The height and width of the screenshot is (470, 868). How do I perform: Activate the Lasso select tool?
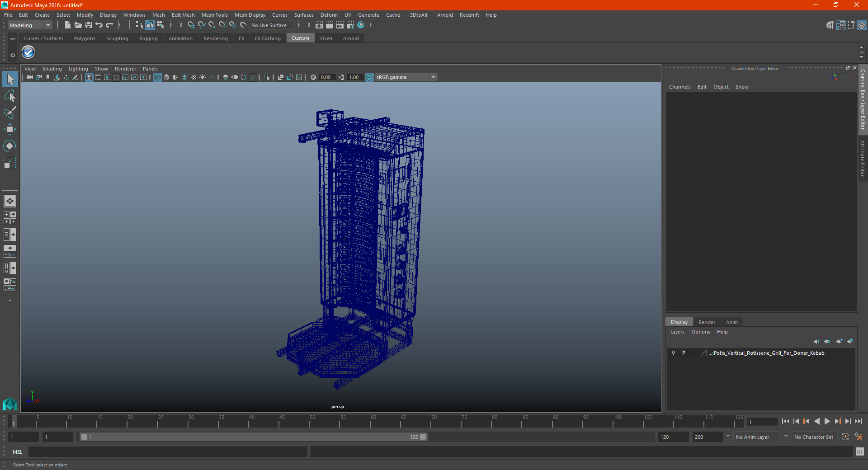[x=10, y=96]
